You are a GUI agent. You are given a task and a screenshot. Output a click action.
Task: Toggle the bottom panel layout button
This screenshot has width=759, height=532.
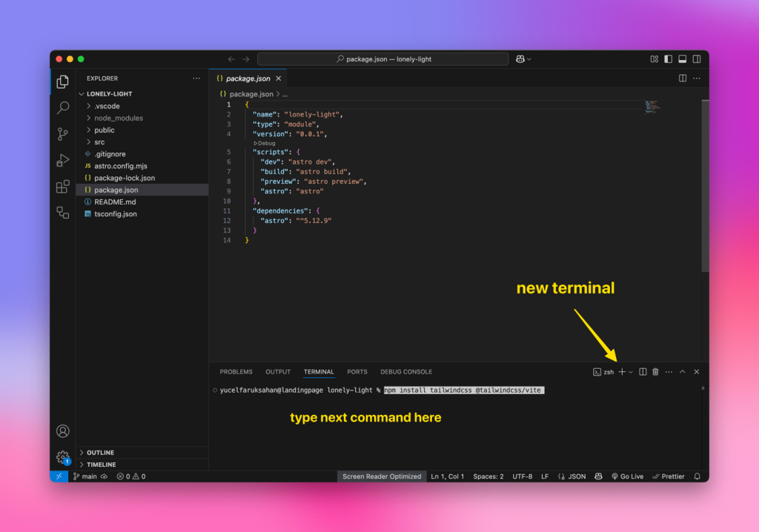(683, 59)
